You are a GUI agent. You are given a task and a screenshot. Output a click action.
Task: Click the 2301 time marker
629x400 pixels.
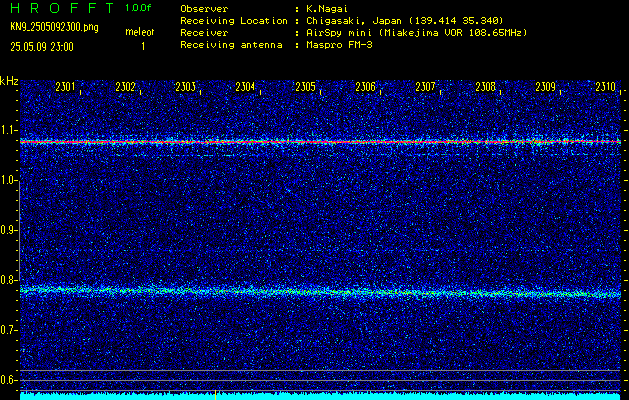tap(65, 87)
